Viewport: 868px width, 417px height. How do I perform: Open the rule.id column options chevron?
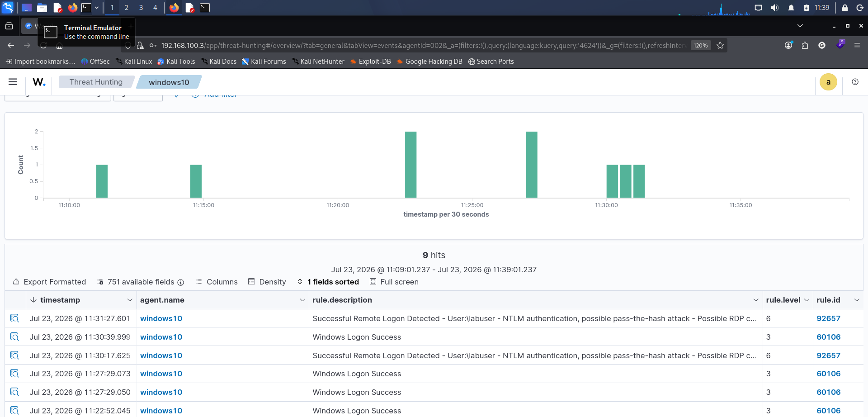857,300
